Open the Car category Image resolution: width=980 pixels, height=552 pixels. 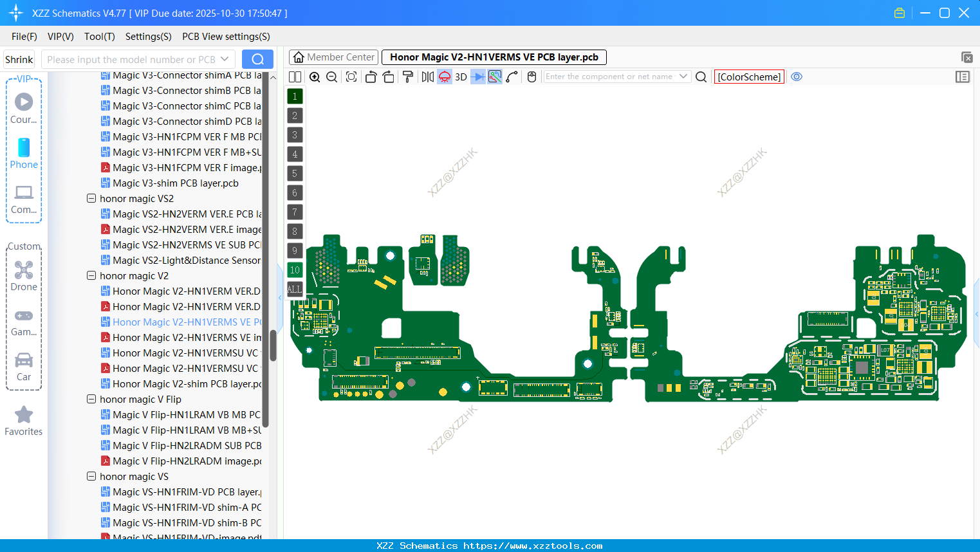point(24,367)
